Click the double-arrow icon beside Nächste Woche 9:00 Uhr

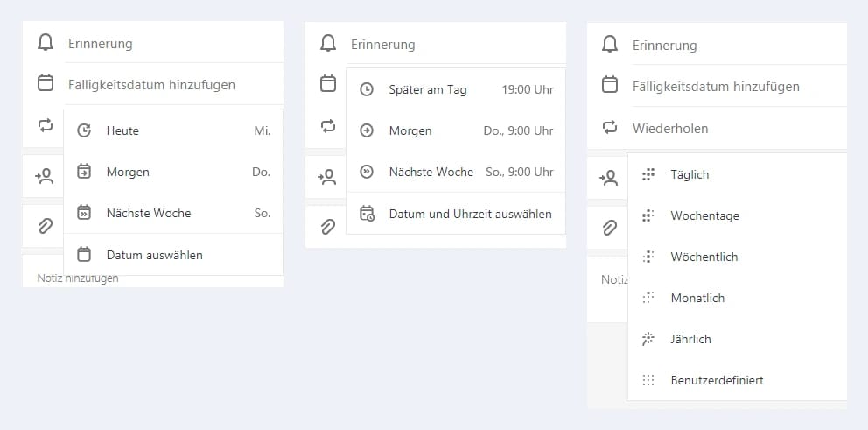367,172
